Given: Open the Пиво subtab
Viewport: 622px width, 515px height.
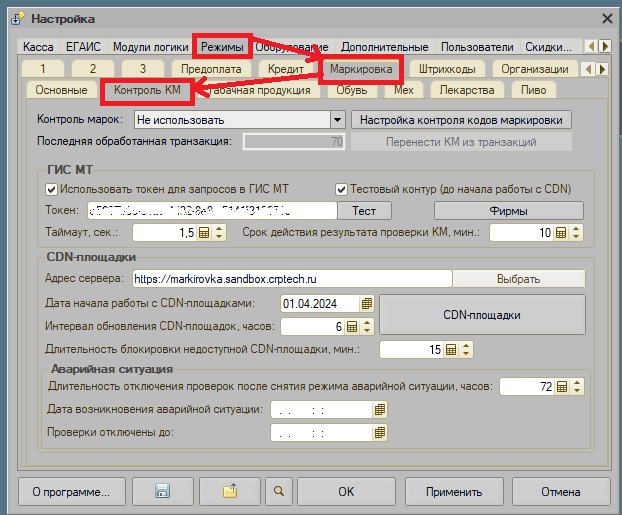Looking at the screenshot, I should [534, 90].
